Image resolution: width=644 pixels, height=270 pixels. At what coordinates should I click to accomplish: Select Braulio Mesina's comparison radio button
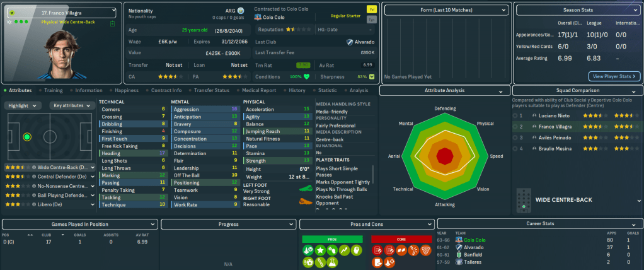(515, 148)
